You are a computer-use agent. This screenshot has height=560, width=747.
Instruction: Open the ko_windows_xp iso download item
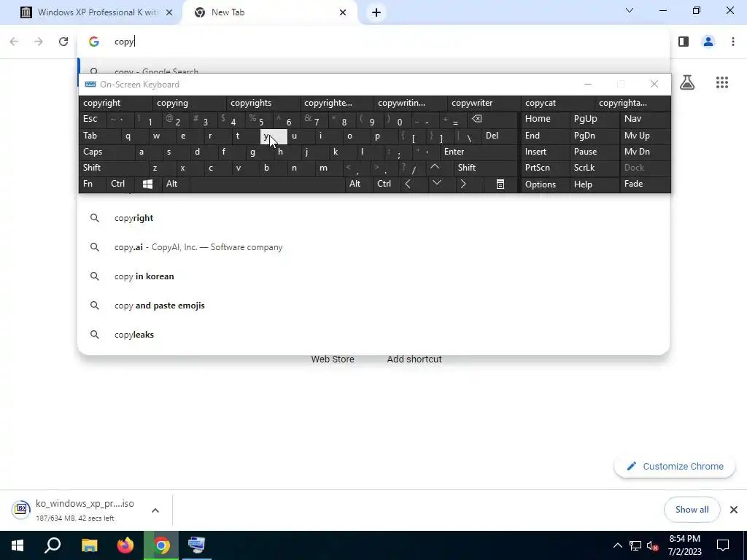[76, 510]
